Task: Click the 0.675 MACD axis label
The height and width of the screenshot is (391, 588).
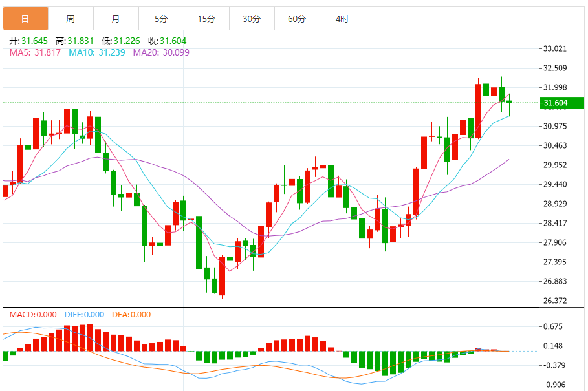Action: pos(553,326)
